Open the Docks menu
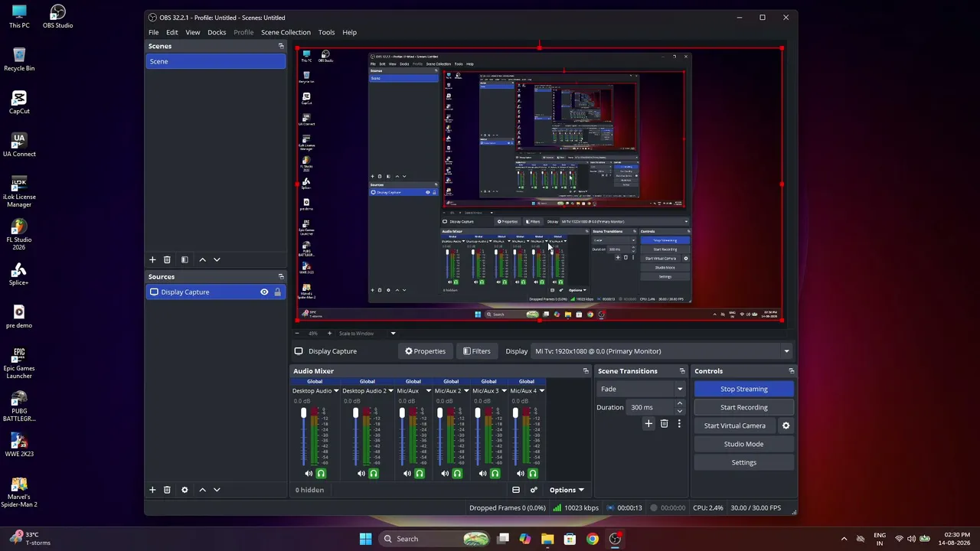 coord(217,32)
